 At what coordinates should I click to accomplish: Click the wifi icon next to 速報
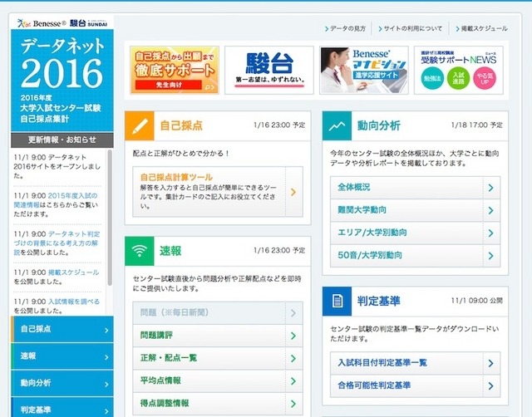pyautogui.click(x=140, y=251)
